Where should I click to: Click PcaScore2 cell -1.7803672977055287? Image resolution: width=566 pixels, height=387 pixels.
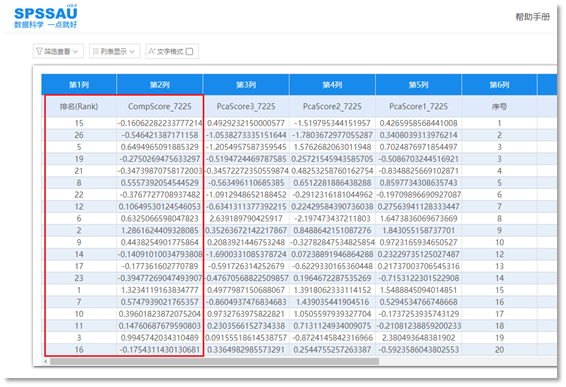pos(332,135)
